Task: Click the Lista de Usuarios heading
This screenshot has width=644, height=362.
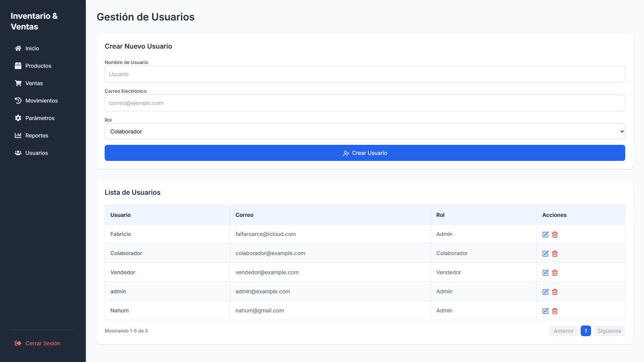Action: coord(132,192)
